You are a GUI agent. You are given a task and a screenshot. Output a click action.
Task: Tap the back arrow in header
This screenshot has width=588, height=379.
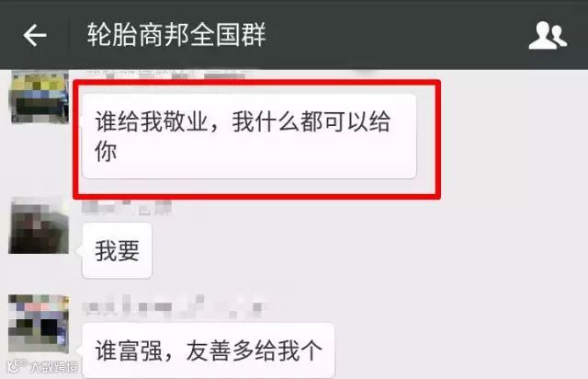[x=35, y=35]
